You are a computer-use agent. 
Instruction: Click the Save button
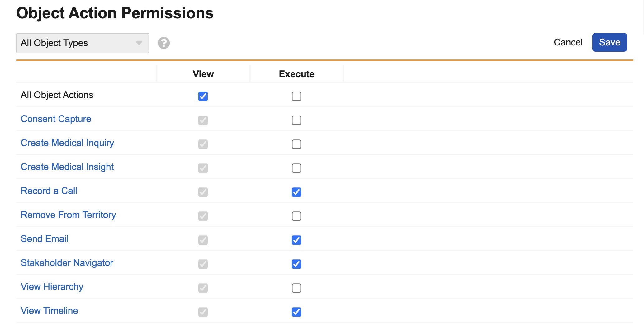pyautogui.click(x=609, y=42)
